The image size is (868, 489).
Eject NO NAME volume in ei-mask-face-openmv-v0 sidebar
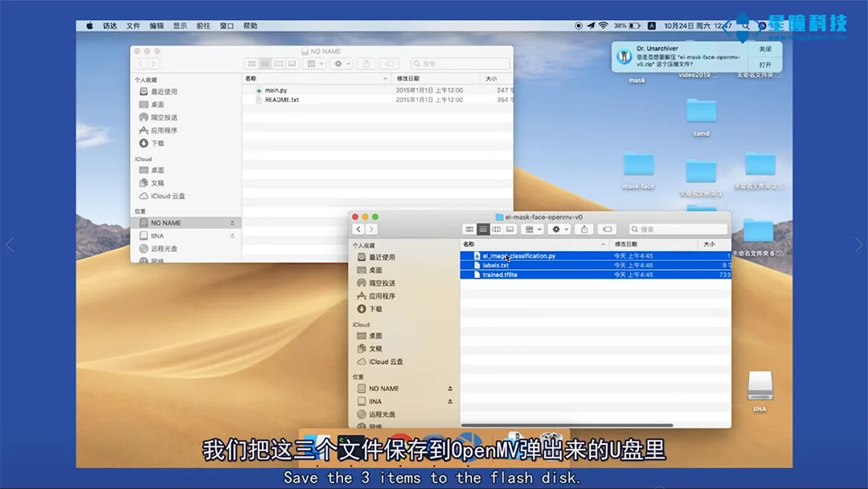point(450,389)
